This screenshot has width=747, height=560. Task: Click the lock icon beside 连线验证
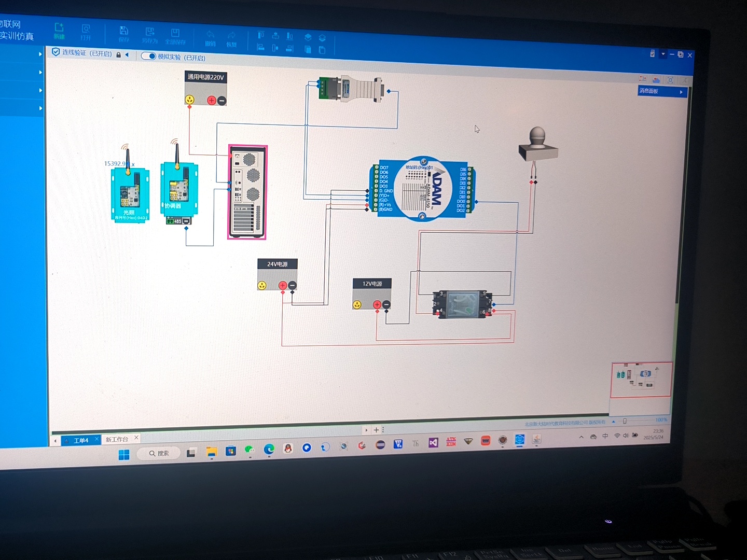click(x=119, y=54)
